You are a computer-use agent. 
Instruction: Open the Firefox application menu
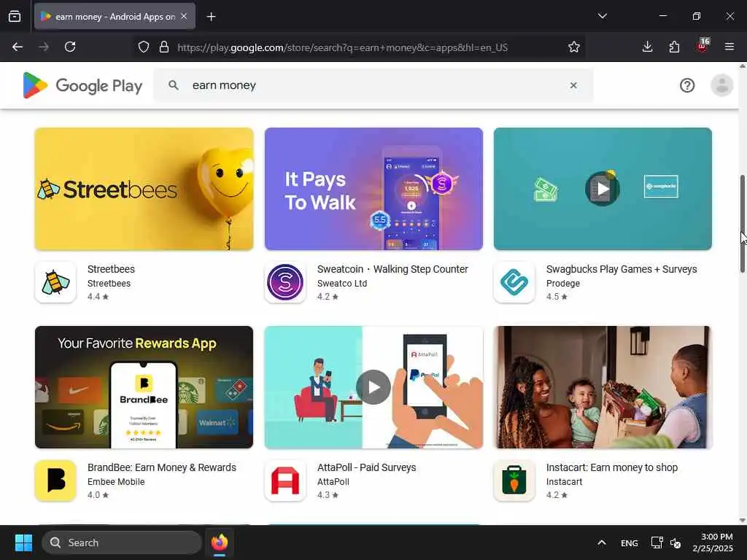click(x=729, y=47)
